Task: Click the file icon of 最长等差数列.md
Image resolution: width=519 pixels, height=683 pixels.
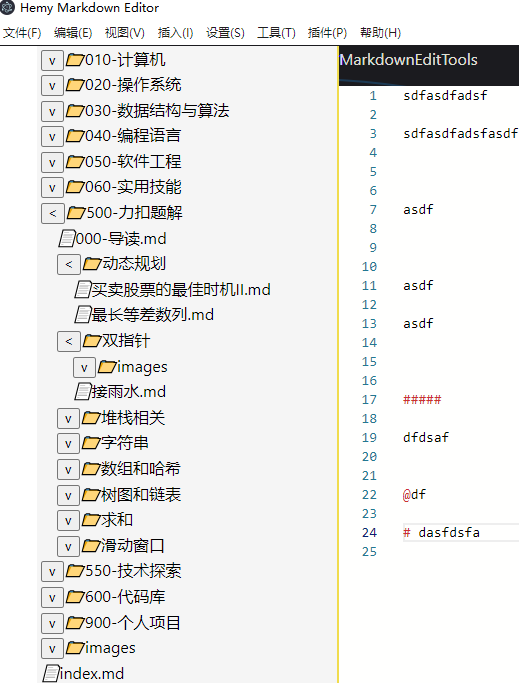Action: pyautogui.click(x=82, y=314)
